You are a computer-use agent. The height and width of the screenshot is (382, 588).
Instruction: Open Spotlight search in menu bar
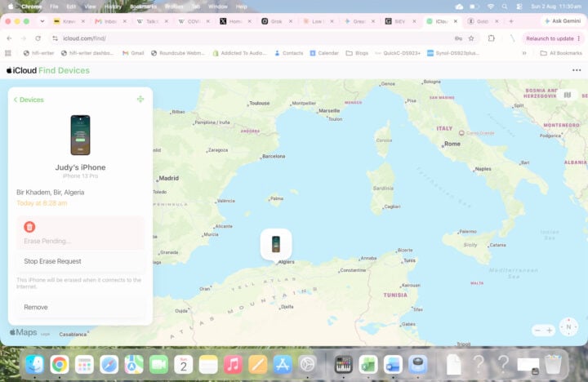(x=505, y=7)
